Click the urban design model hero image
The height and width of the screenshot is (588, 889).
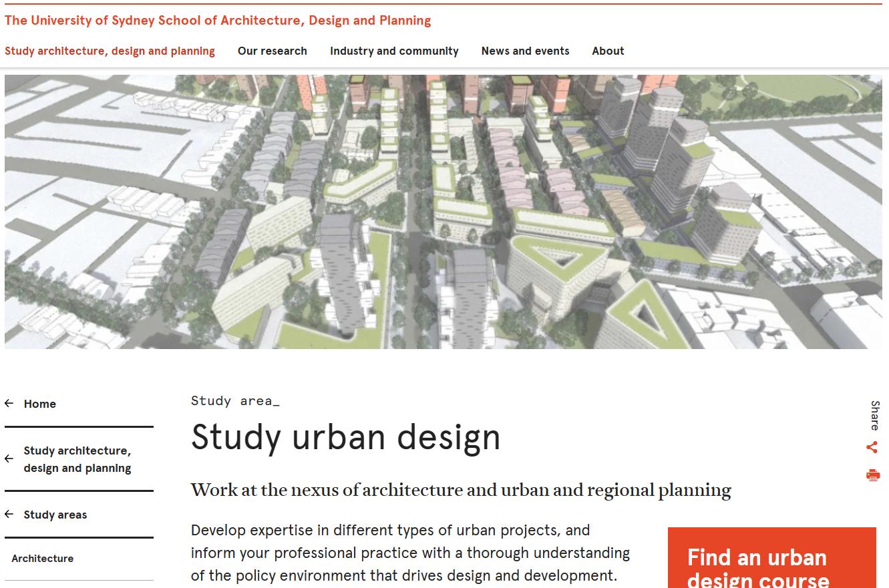[x=443, y=212]
